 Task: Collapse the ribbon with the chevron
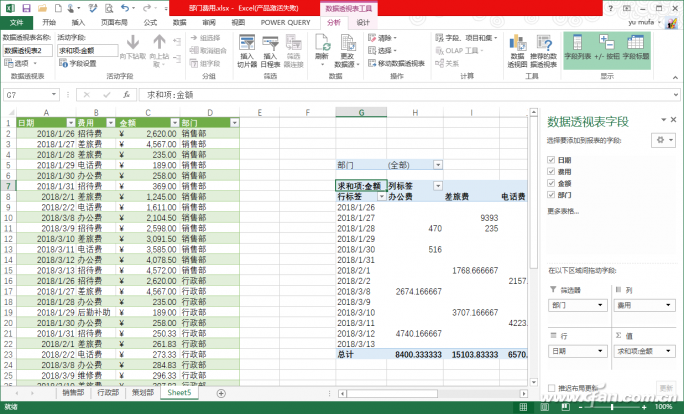(x=675, y=77)
